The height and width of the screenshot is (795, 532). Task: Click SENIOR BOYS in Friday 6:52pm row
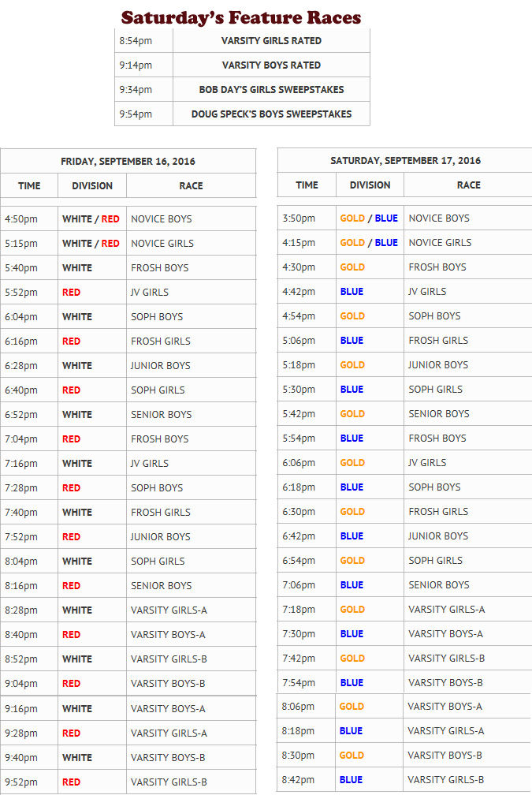click(161, 414)
